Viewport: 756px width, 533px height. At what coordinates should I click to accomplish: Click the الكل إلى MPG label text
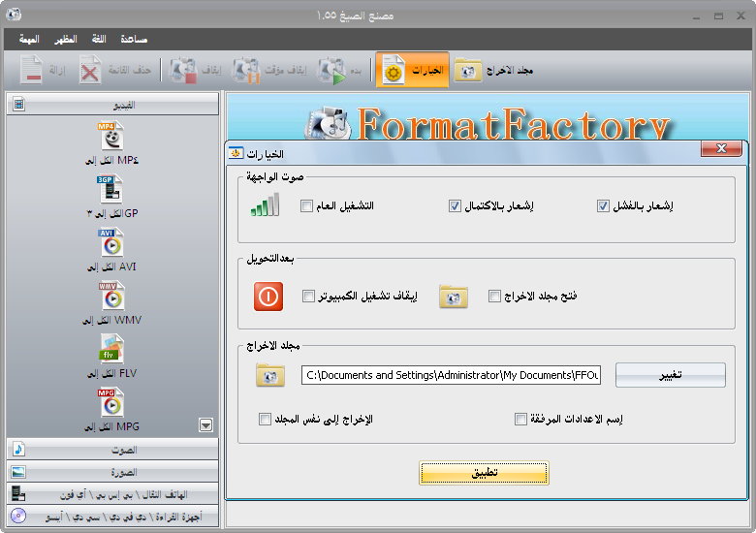111,426
